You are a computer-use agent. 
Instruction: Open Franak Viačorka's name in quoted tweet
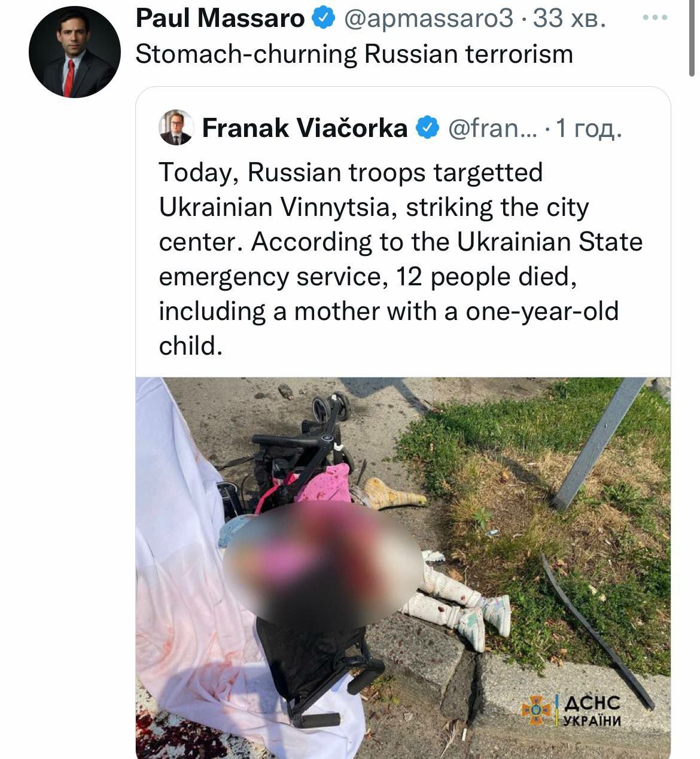tap(305, 128)
